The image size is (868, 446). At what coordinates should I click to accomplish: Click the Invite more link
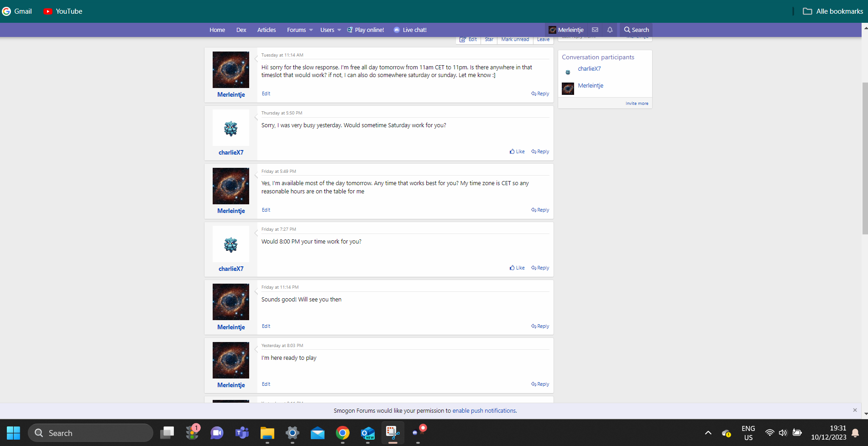pyautogui.click(x=637, y=104)
